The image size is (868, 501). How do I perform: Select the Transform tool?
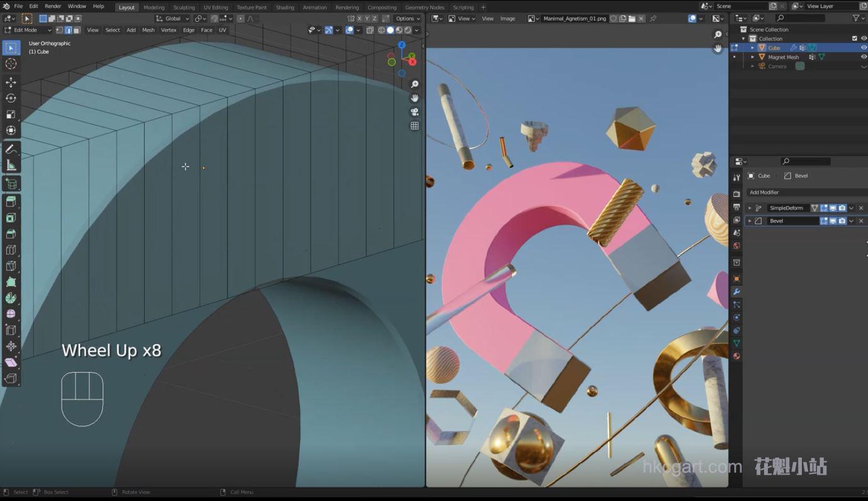[x=11, y=130]
